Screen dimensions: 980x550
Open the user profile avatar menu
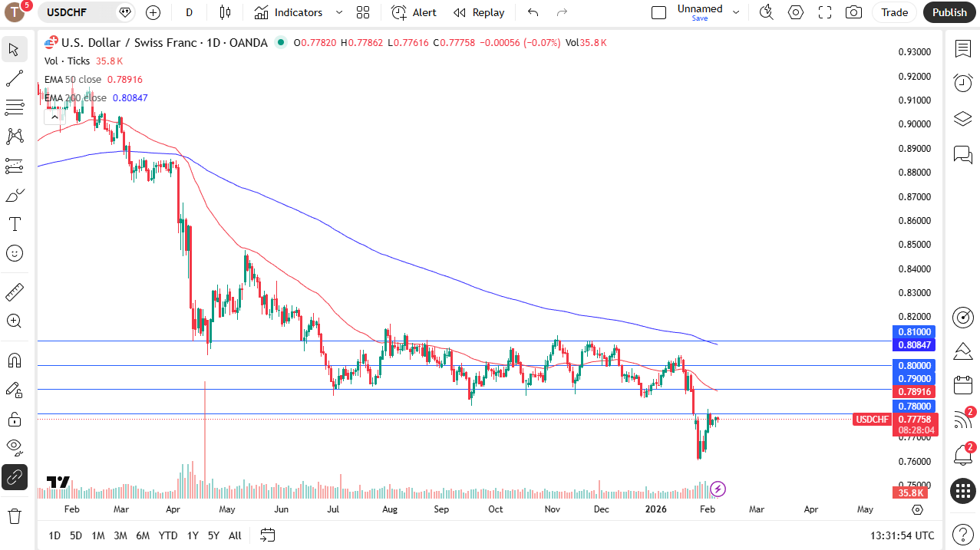pyautogui.click(x=15, y=12)
